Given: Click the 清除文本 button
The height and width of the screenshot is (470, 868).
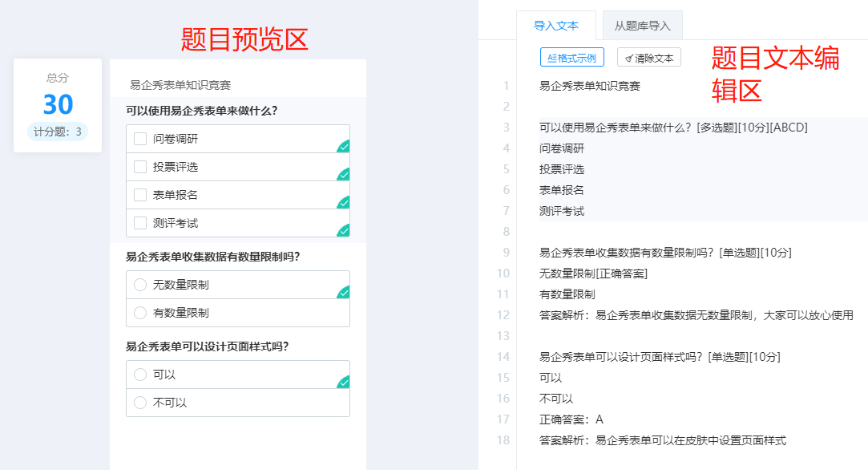Looking at the screenshot, I should pyautogui.click(x=648, y=58).
